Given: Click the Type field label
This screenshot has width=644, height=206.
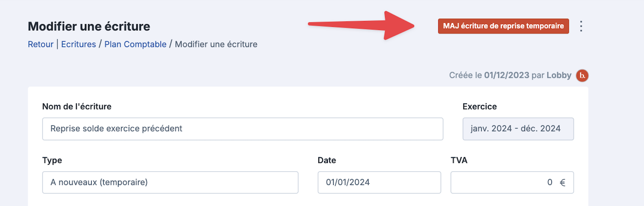Looking at the screenshot, I should pyautogui.click(x=52, y=160).
